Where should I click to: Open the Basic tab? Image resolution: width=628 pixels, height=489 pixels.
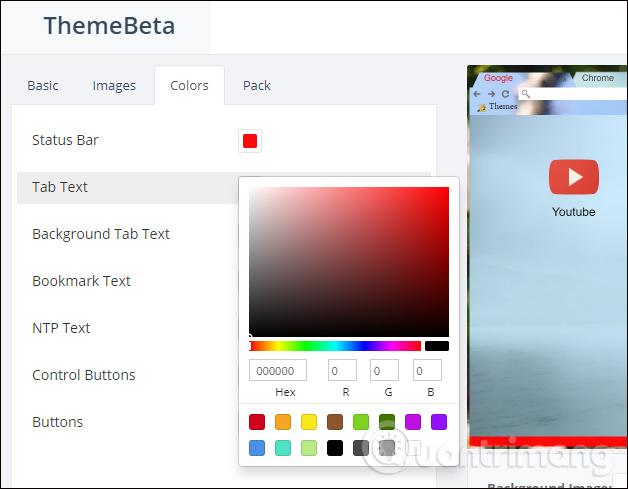point(43,85)
